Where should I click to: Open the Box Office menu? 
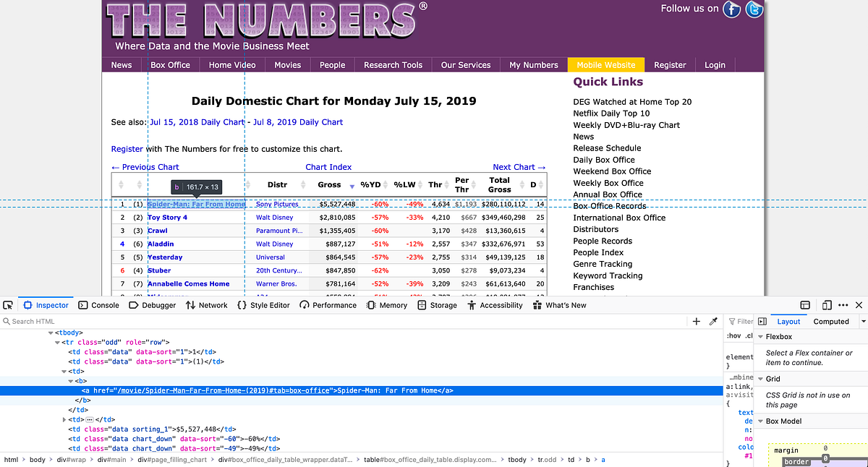click(170, 64)
